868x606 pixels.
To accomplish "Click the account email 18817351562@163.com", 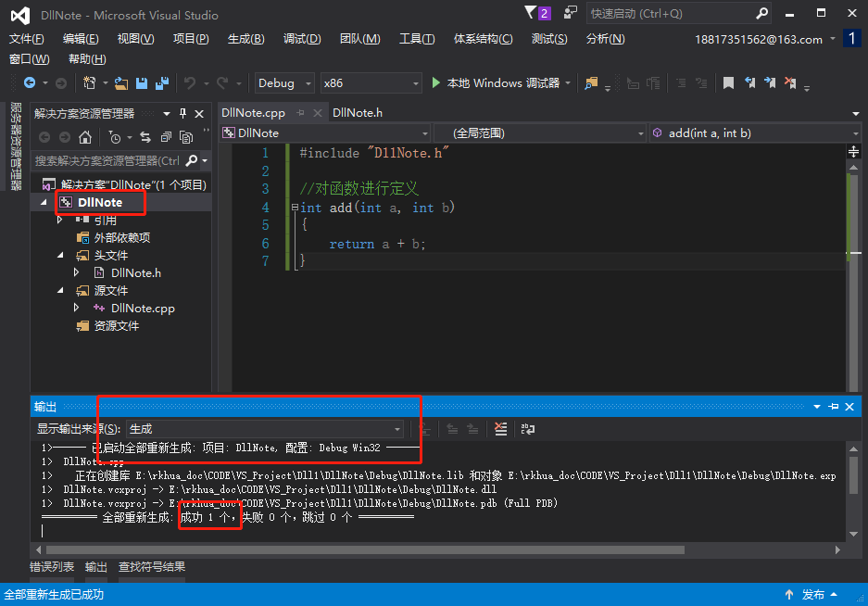I will click(x=759, y=39).
